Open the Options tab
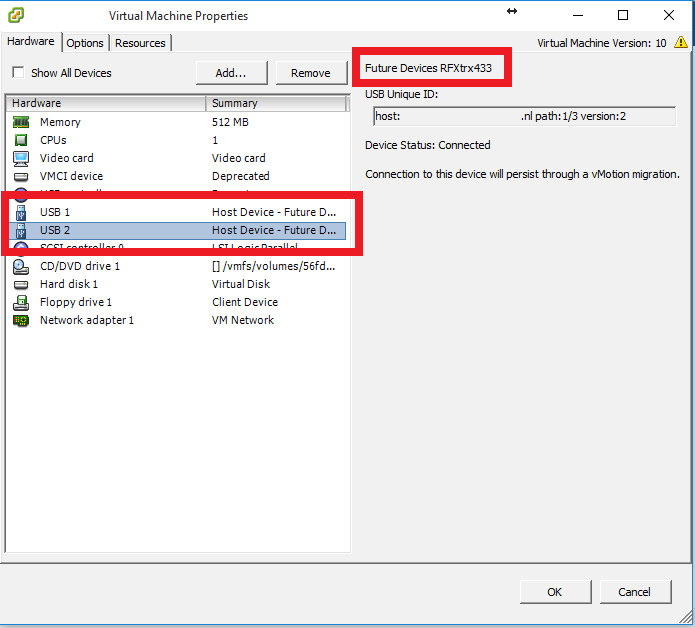This screenshot has height=628, width=695. [85, 43]
